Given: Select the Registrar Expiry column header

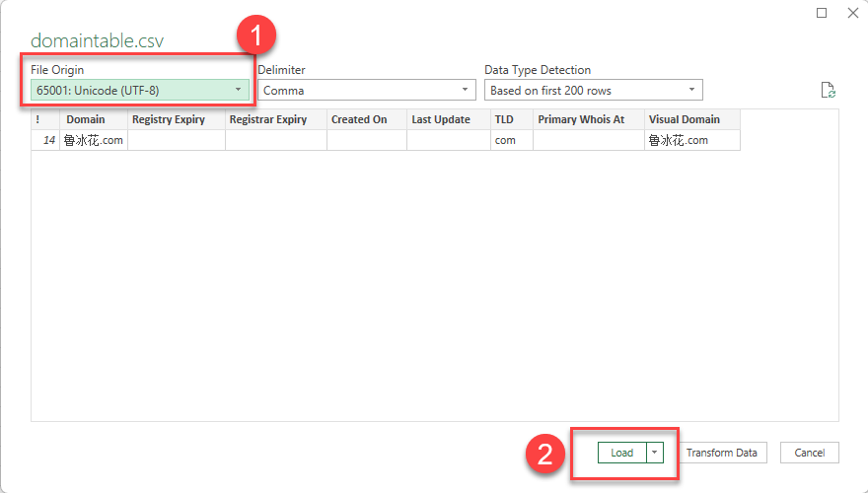Looking at the screenshot, I should tap(275, 119).
